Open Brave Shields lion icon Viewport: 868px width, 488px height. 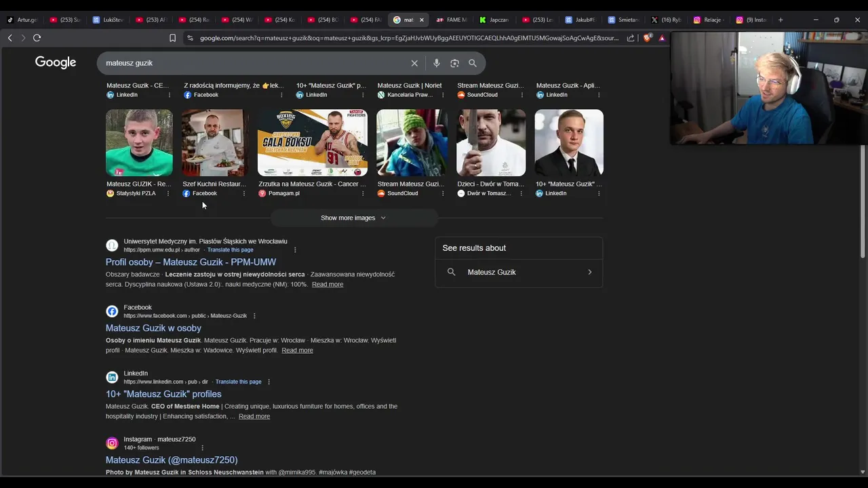[646, 38]
